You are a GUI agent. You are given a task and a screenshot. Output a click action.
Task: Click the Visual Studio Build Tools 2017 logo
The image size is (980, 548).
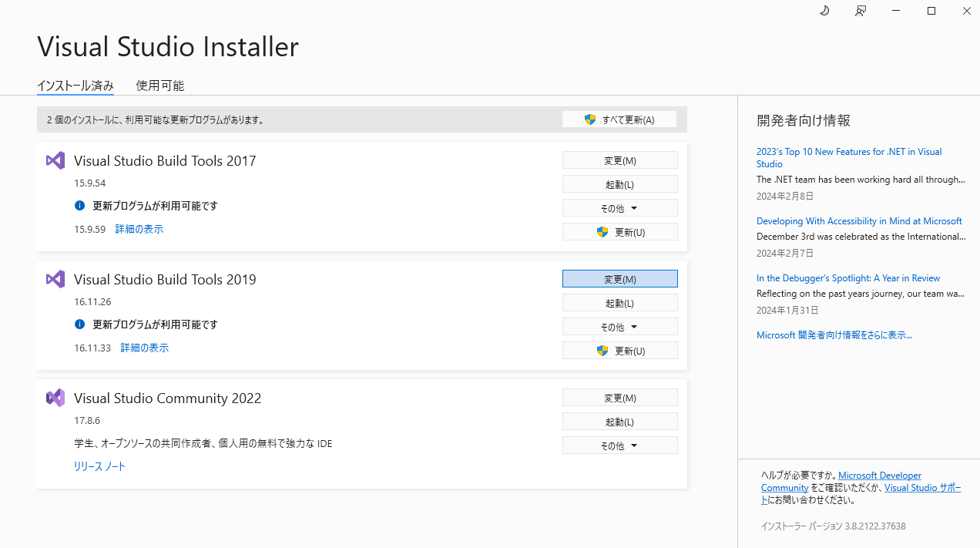[x=55, y=160]
